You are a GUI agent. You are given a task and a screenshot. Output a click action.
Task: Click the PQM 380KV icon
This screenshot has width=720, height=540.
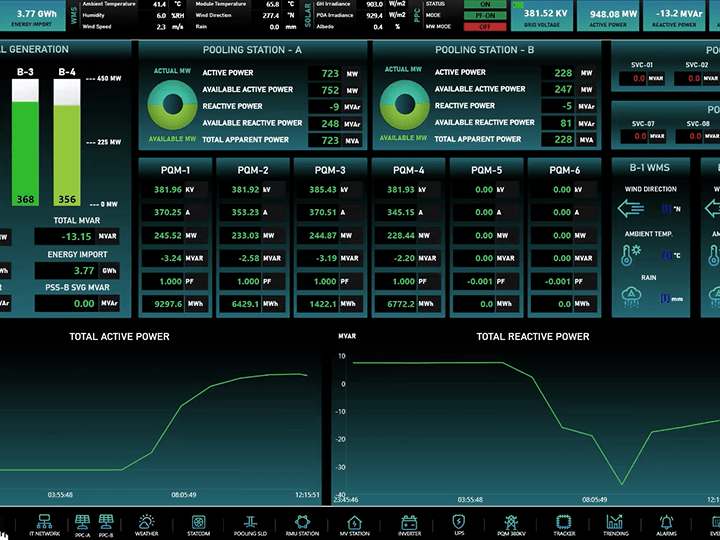pyautogui.click(x=511, y=525)
